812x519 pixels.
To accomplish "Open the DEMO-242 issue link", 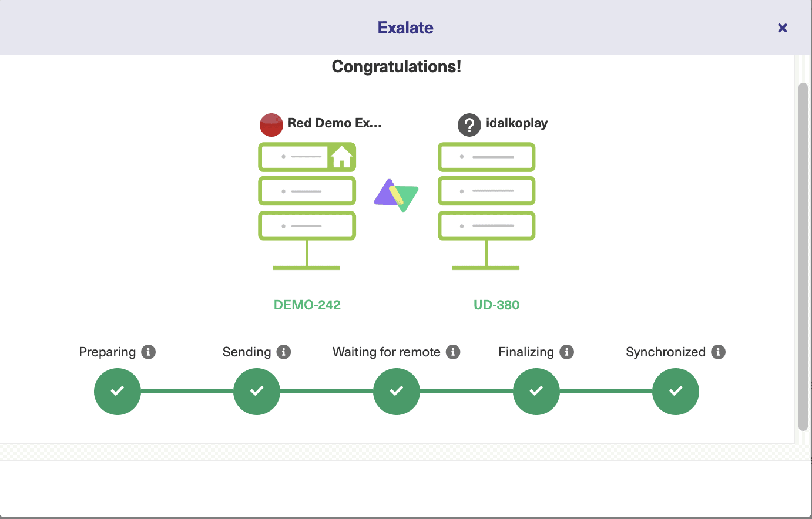I will pos(307,305).
